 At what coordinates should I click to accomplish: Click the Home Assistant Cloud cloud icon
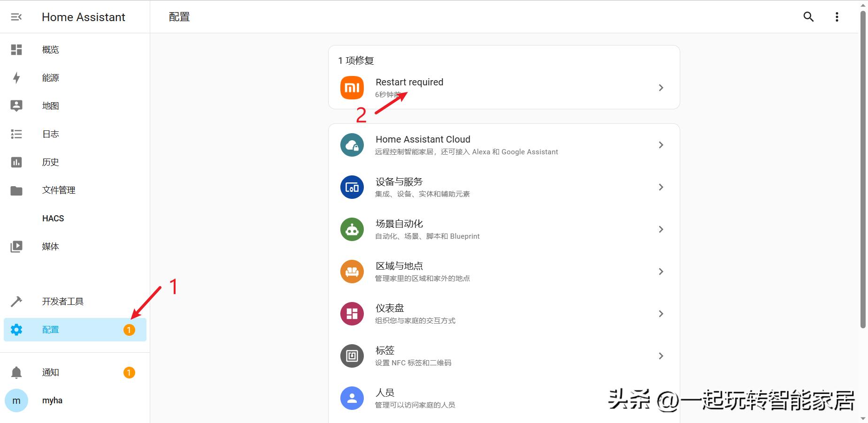[352, 144]
